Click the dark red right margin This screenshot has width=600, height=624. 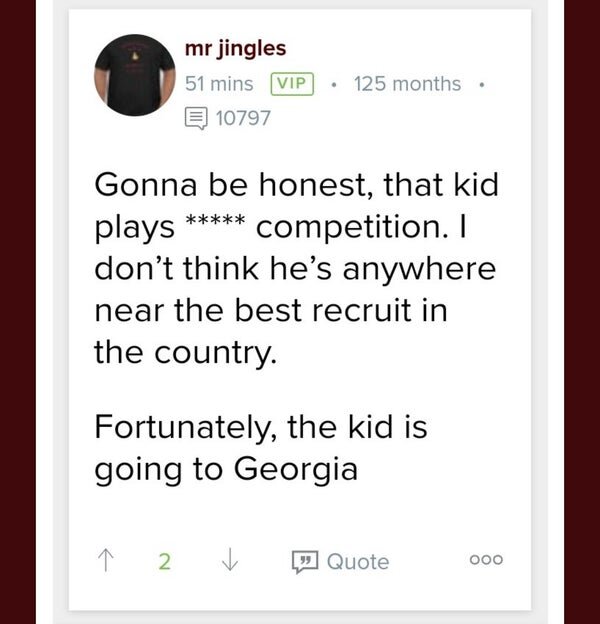(582, 312)
